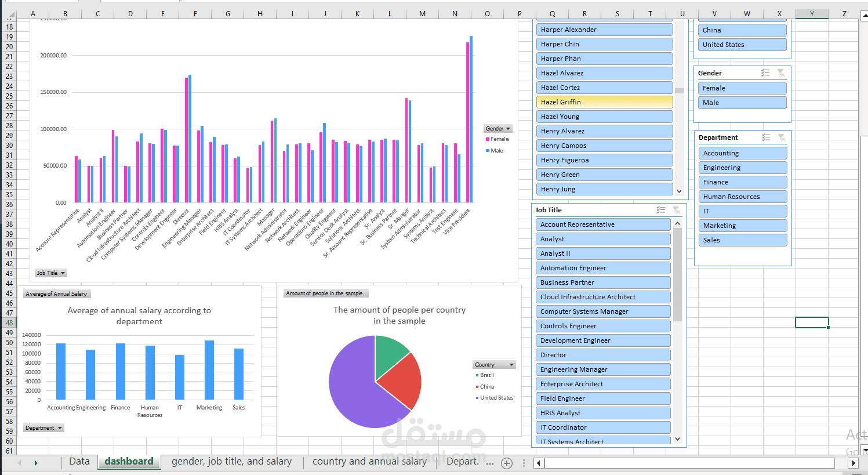Toggle Hazel Griffin in the names slicer
Screen dimensions: 868x475
click(x=605, y=102)
